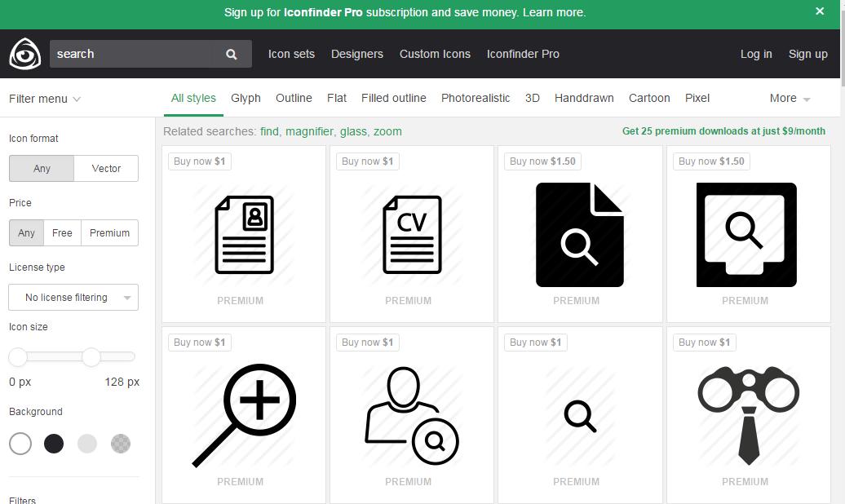The image size is (845, 504).
Task: Click into the search input field
Action: [135, 54]
